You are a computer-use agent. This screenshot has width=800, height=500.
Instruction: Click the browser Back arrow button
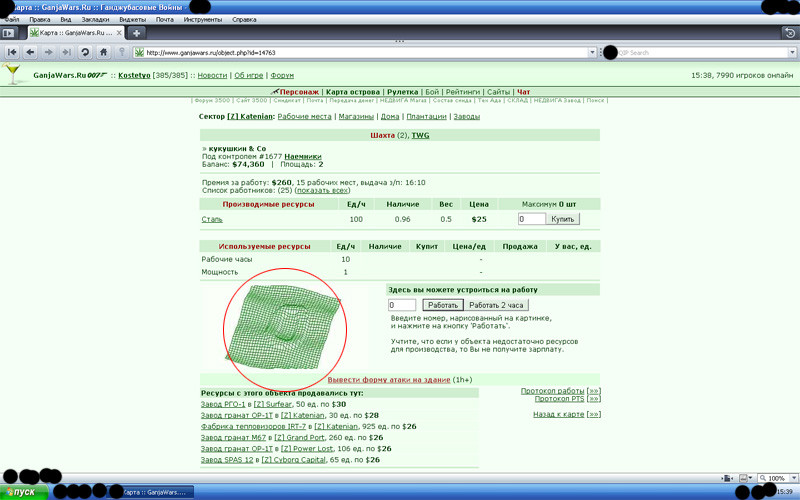(x=30, y=52)
